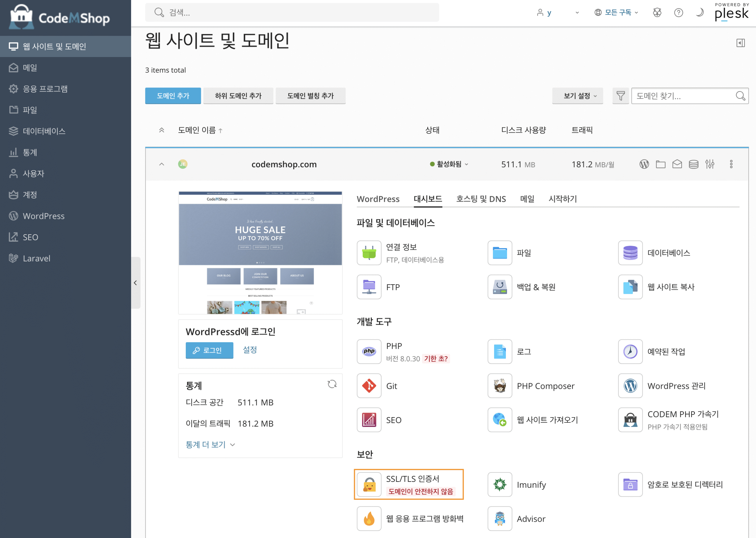Open Imunify security icon
The height and width of the screenshot is (538, 756).
499,484
